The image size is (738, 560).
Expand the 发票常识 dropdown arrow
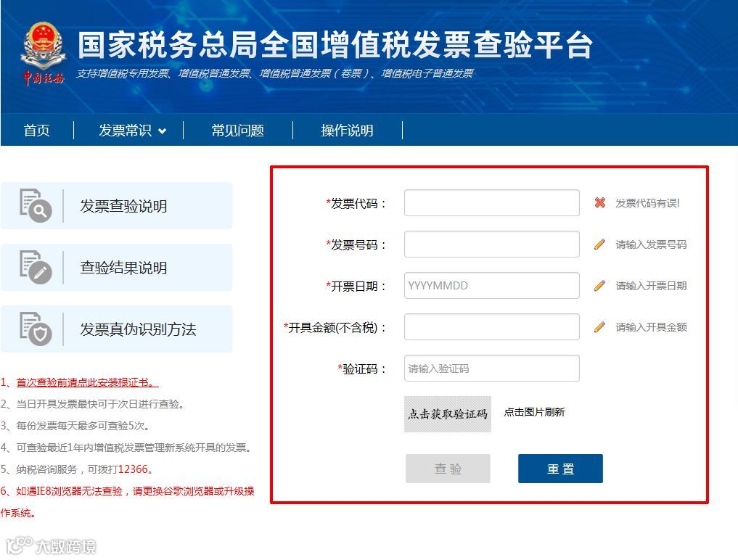(163, 131)
